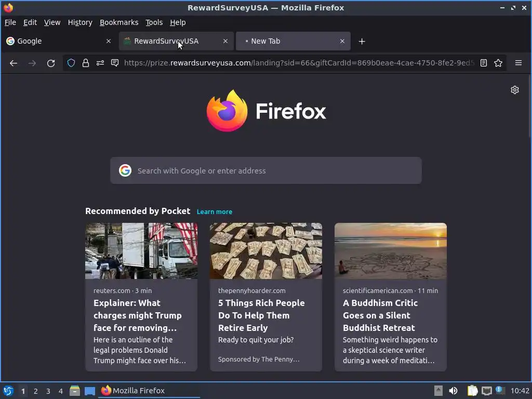Open new tab personalization gear icon
This screenshot has width=532, height=399.
pos(515,89)
